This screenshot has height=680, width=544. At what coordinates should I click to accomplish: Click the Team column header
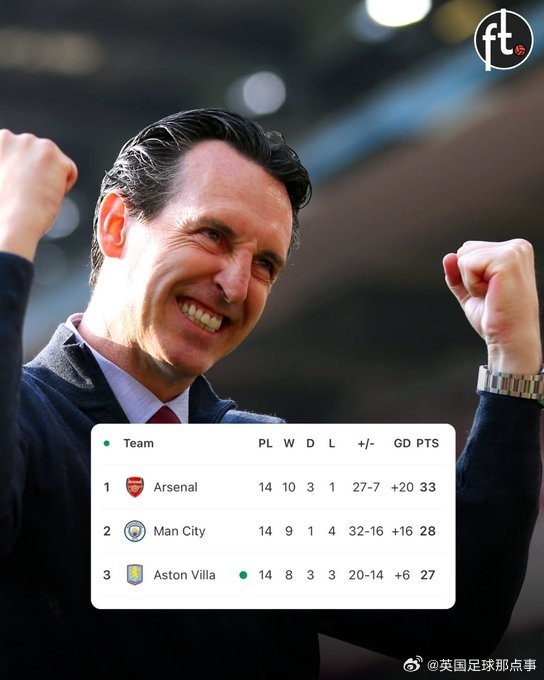pyautogui.click(x=138, y=443)
